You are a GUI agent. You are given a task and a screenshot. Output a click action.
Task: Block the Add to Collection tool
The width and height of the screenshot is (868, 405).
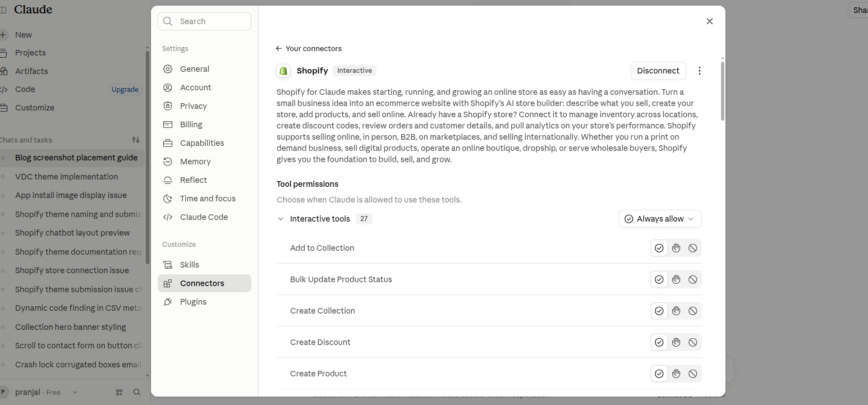[693, 248]
